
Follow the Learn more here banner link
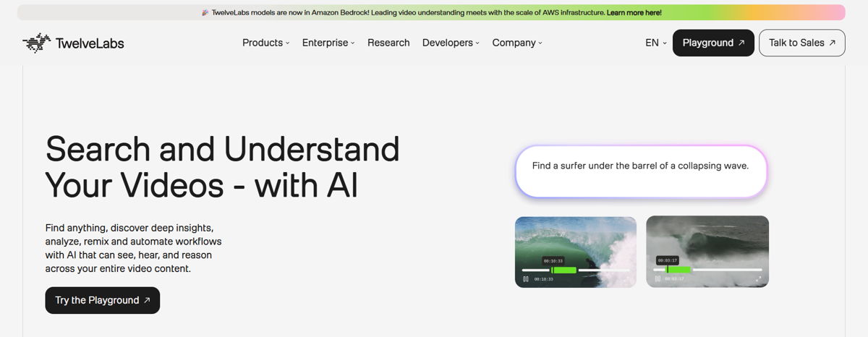click(634, 12)
